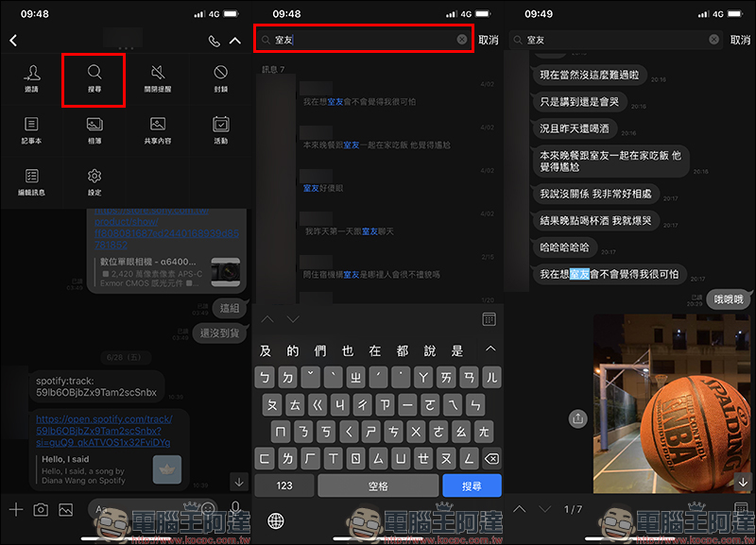756x545 pixels.
Task: Open the camera from chat input bar
Action: 41,509
